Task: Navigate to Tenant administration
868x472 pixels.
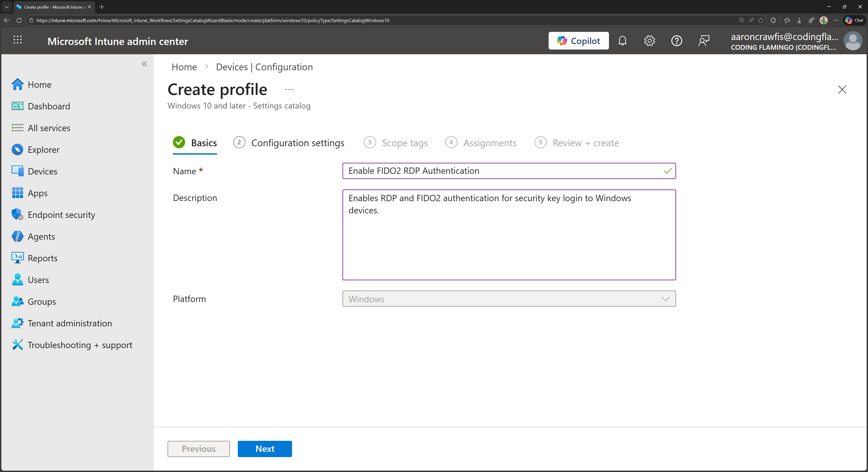Action: (70, 323)
